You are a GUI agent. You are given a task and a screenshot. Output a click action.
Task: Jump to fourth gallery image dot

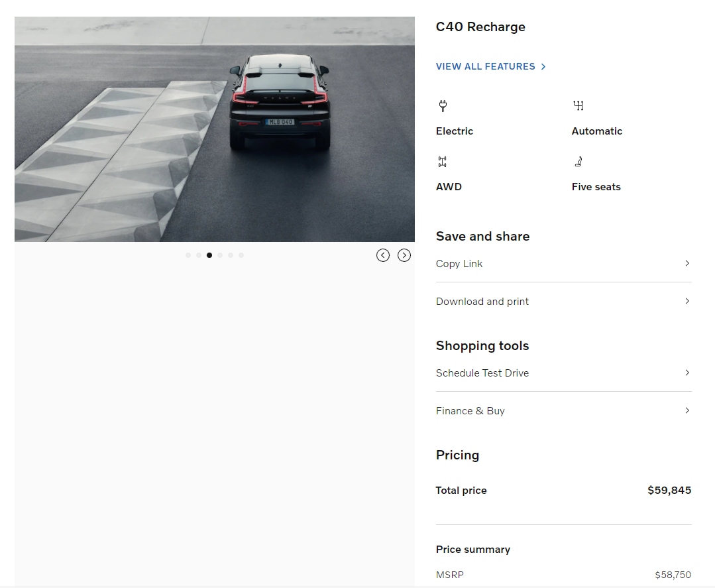coord(220,255)
